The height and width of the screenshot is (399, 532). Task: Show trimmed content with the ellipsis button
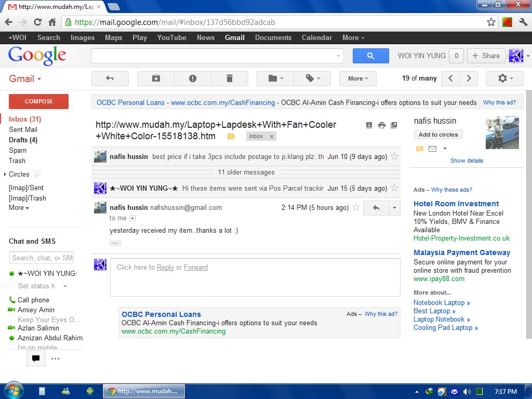point(115,243)
